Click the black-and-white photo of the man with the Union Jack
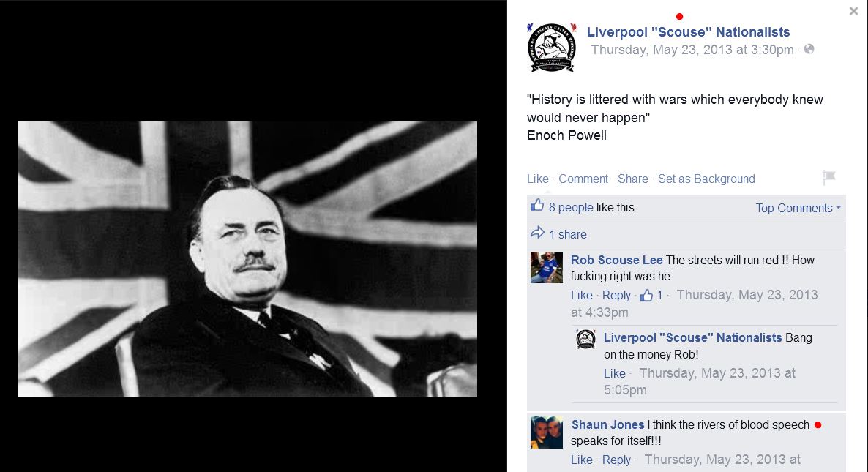 pyautogui.click(x=247, y=259)
